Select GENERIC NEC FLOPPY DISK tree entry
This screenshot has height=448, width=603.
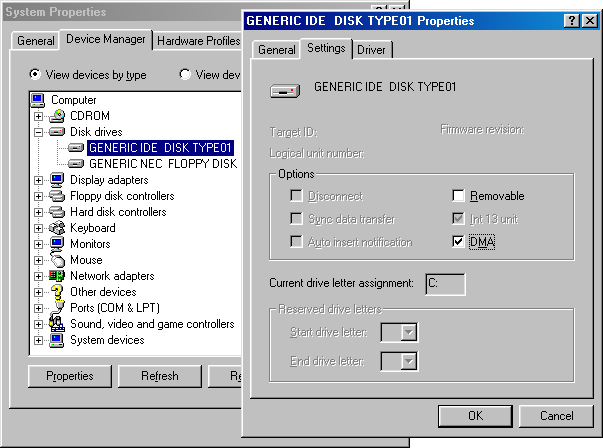163,164
